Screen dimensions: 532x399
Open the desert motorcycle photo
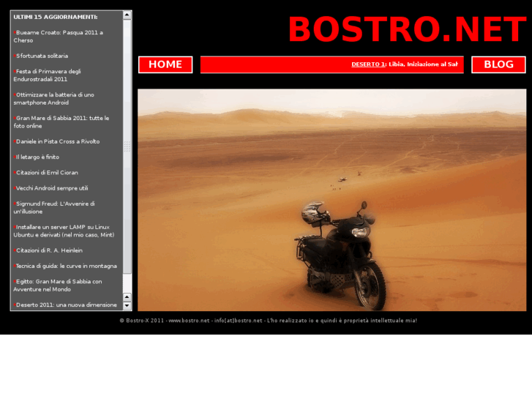pyautogui.click(x=331, y=200)
